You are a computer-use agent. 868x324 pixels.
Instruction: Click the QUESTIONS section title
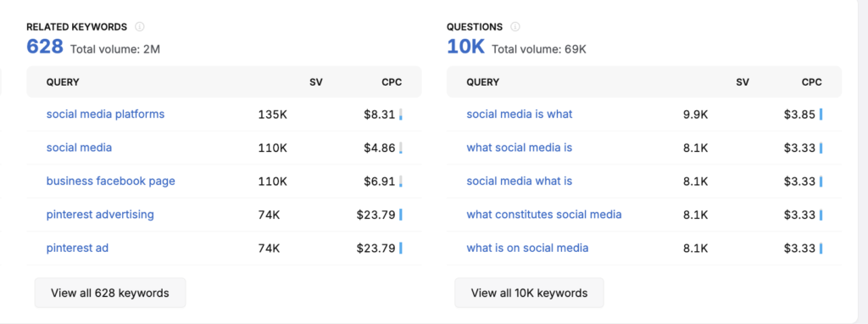pos(475,26)
